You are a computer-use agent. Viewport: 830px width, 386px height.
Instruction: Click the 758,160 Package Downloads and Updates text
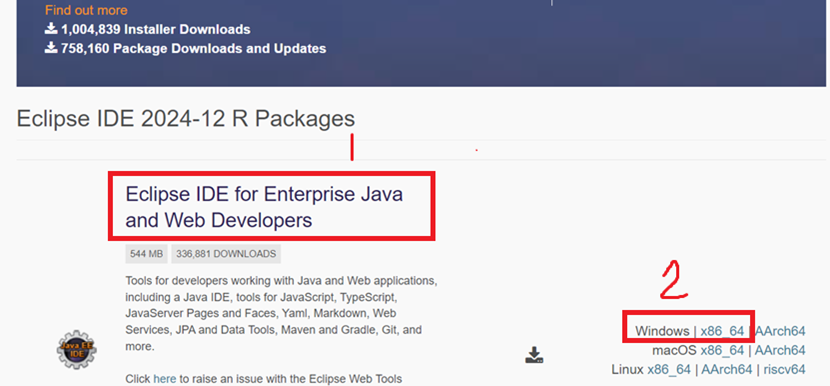(193, 49)
